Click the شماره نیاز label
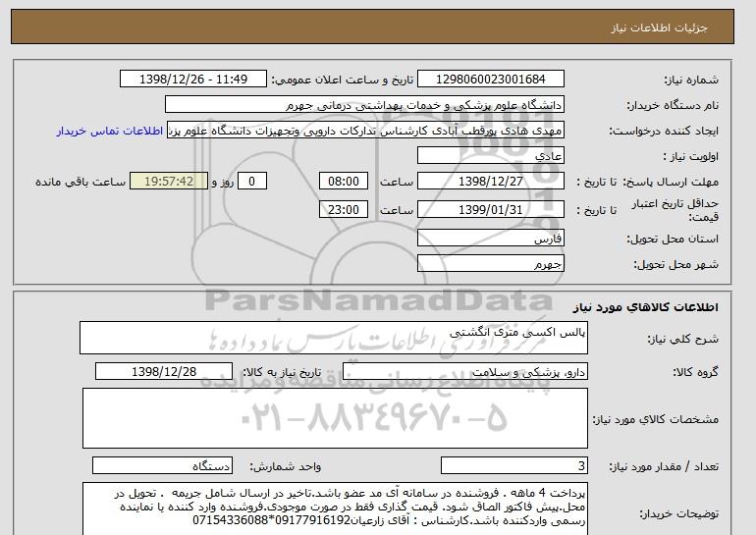Viewport: 756px width, 535px height. click(x=691, y=80)
